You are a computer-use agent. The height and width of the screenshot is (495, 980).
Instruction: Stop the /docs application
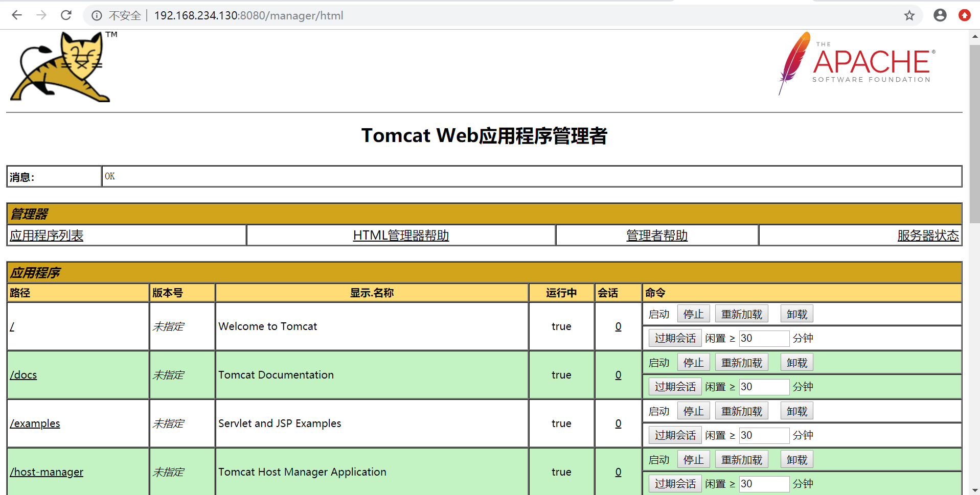tap(693, 363)
